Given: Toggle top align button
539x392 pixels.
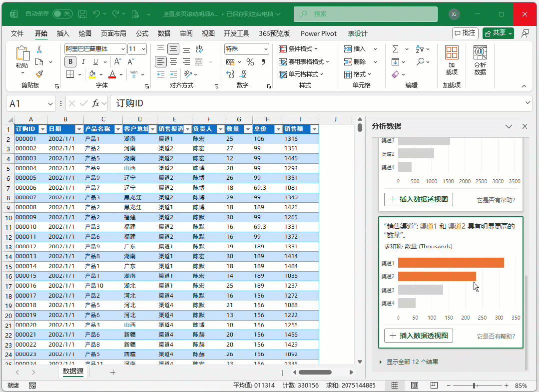Looking at the screenshot, I should point(160,49).
